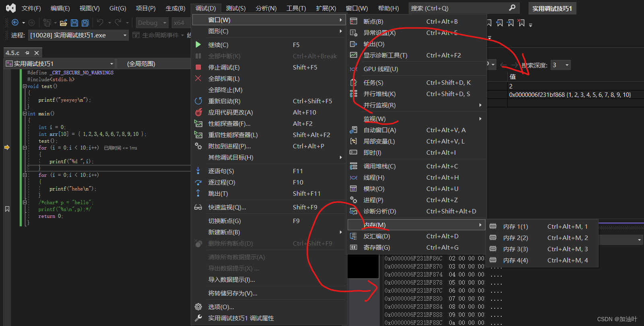The image size is (644, 326).
Task: Click the Memory 1 window icon
Action: coord(493,226)
